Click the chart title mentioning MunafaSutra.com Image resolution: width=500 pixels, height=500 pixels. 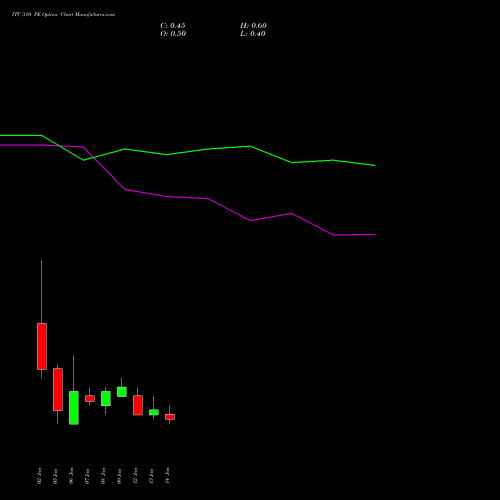63,15
